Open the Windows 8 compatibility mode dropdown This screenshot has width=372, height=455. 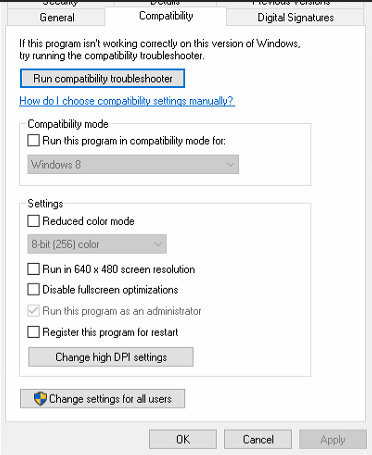[x=133, y=164]
